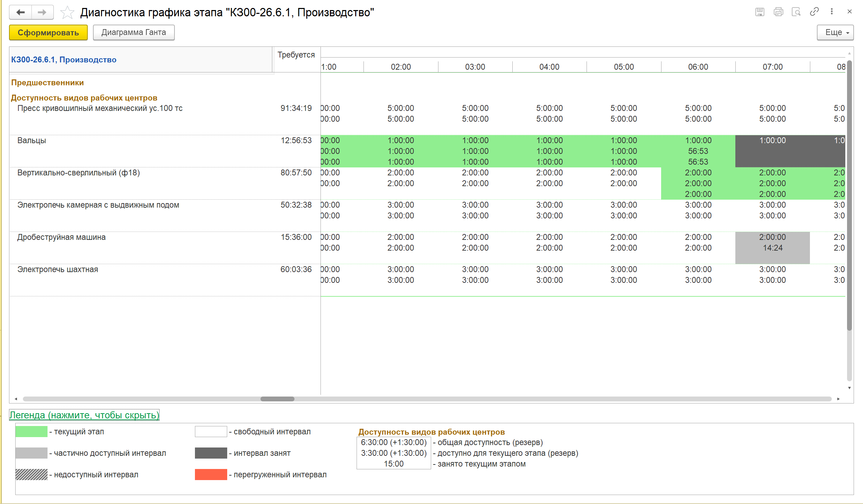Save the report using the diskette icon
This screenshot has height=504, width=863.
(760, 12)
